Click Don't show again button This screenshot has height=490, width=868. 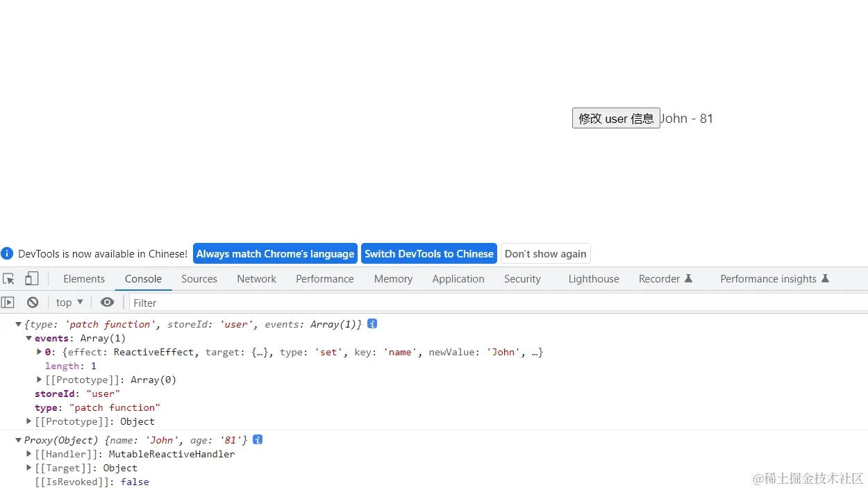546,254
